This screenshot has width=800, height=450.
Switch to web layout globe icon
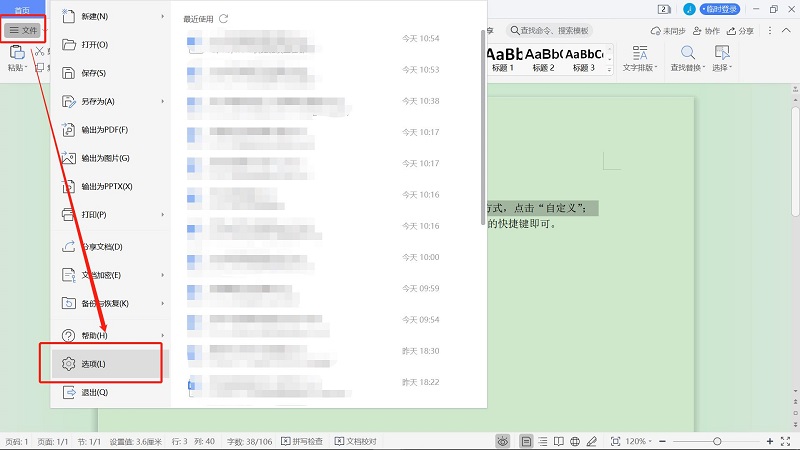coord(575,441)
